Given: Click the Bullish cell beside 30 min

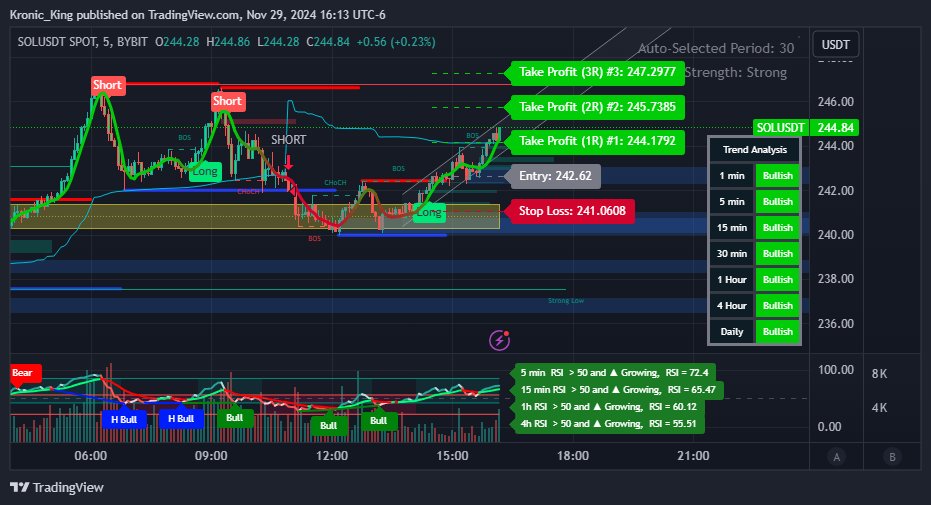Looking at the screenshot, I should 778,254.
